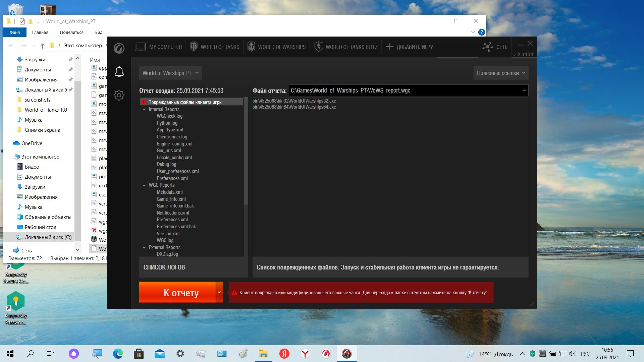This screenshot has width=644, height=362.
Task: Switch to WORLD OF WARSHIPS tab
Action: click(277, 47)
